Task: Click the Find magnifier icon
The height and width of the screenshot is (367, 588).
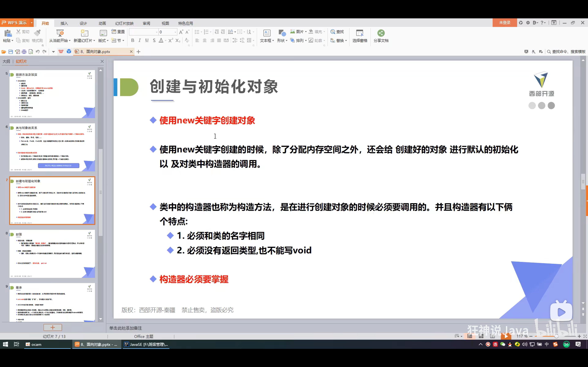Action: pos(333,32)
